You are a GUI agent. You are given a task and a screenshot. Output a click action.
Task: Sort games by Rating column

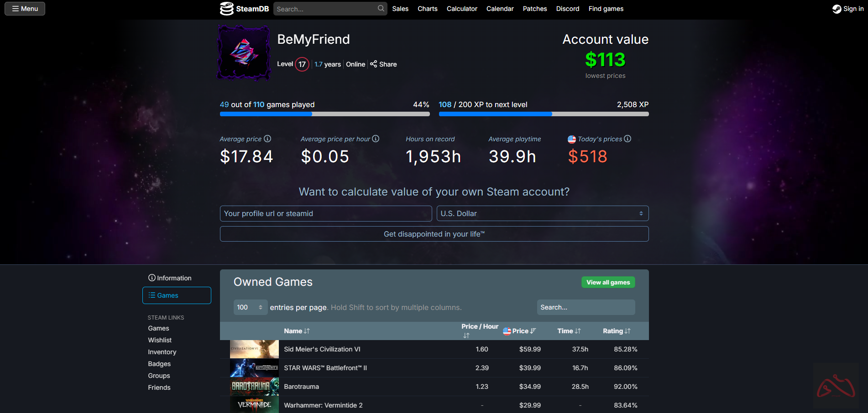click(x=616, y=331)
